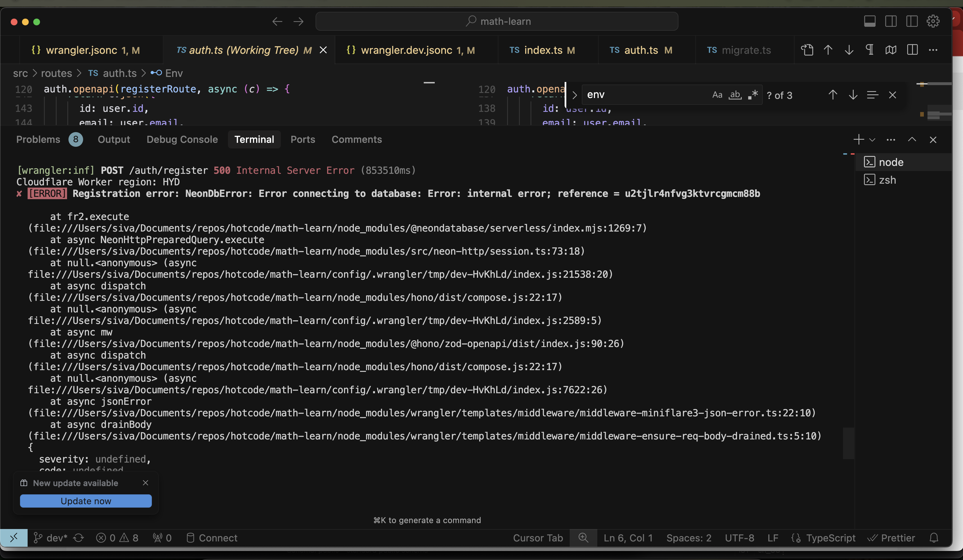Viewport: 963px width, 560px height.
Task: Open the editor More Actions ellipsis
Action: click(933, 50)
